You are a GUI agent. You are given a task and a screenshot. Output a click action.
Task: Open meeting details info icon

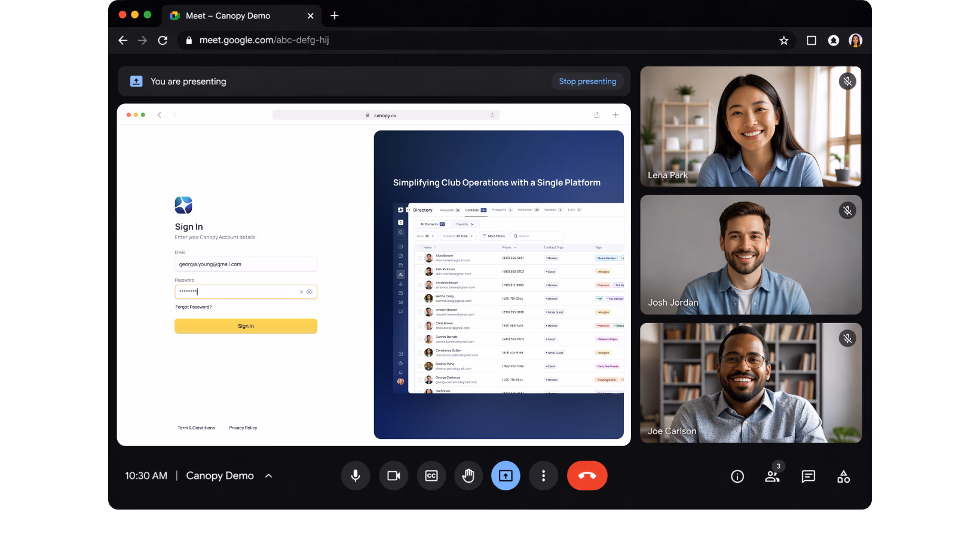(737, 476)
